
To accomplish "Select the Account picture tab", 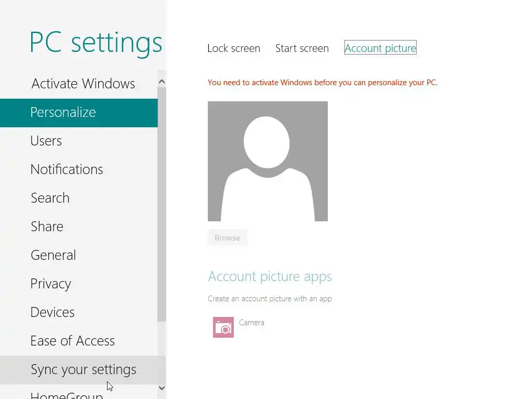I will 380,48.
